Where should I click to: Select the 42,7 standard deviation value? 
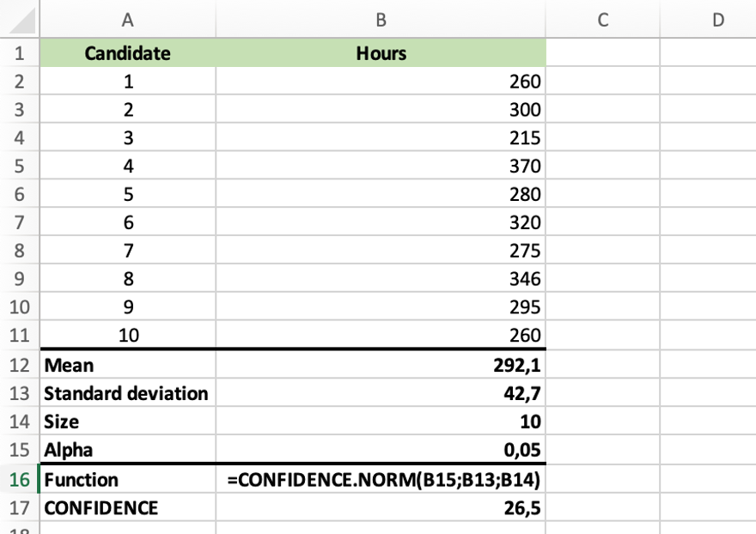coord(381,393)
